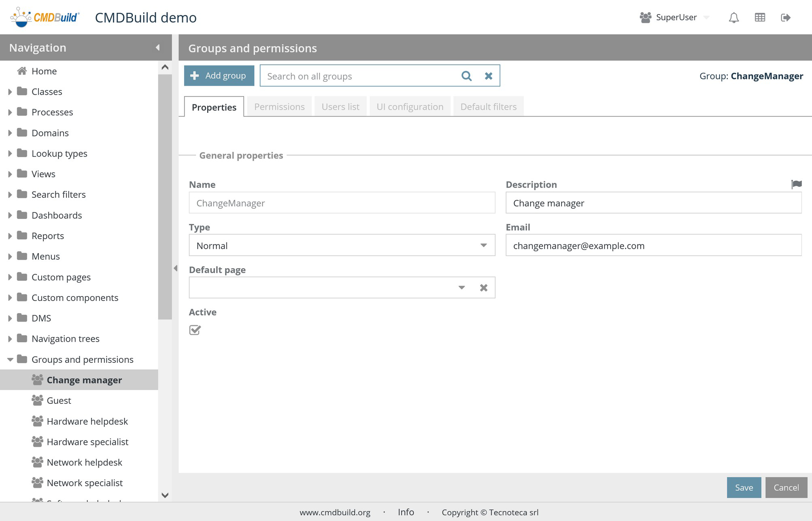Clear Default page with X icon
Screen dimensions: 812x521
click(x=483, y=288)
